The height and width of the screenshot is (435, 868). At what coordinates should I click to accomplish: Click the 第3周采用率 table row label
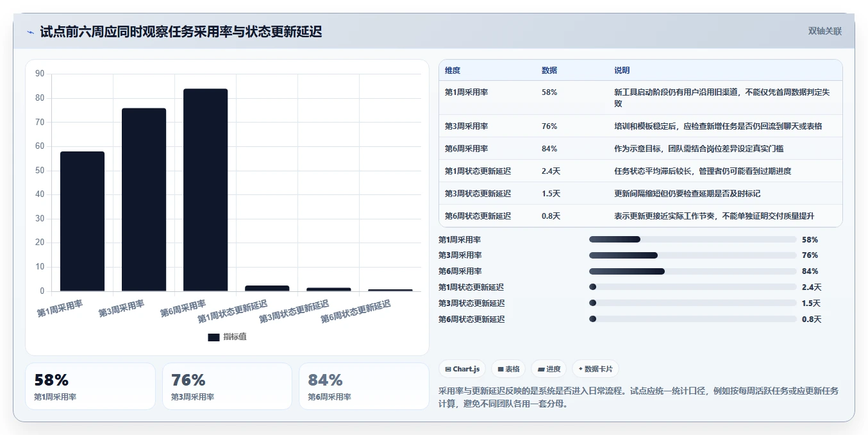467,126
